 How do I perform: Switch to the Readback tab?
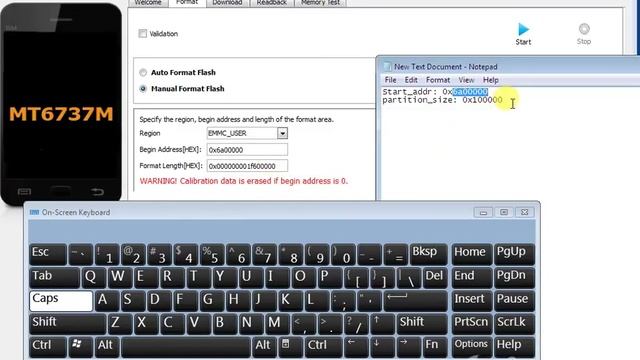pyautogui.click(x=271, y=3)
